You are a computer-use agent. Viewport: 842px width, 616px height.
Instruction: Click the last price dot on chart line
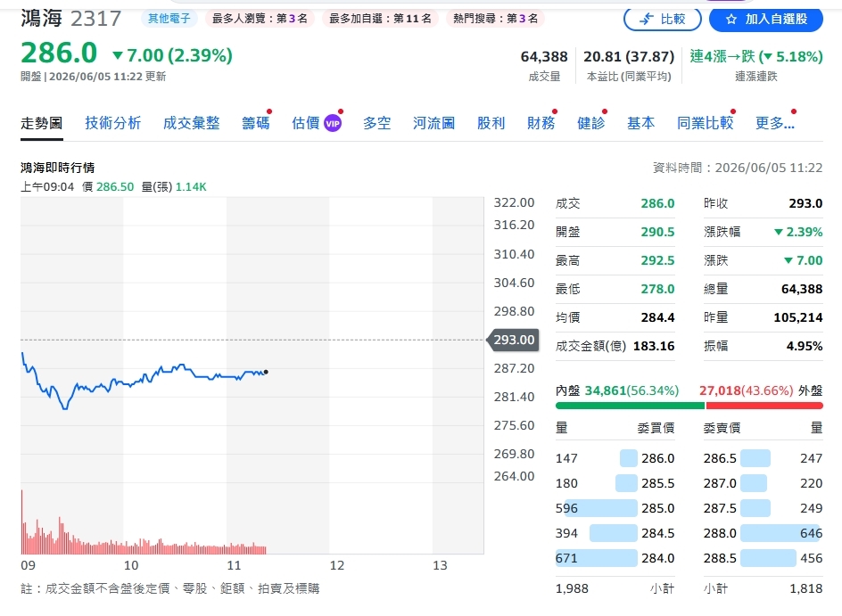click(266, 372)
